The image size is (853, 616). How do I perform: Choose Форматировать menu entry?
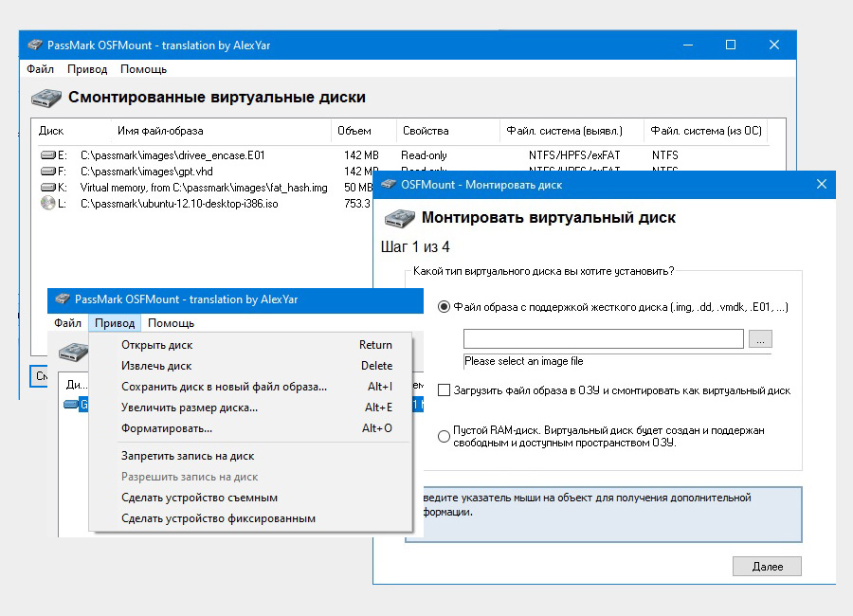pyautogui.click(x=250, y=428)
